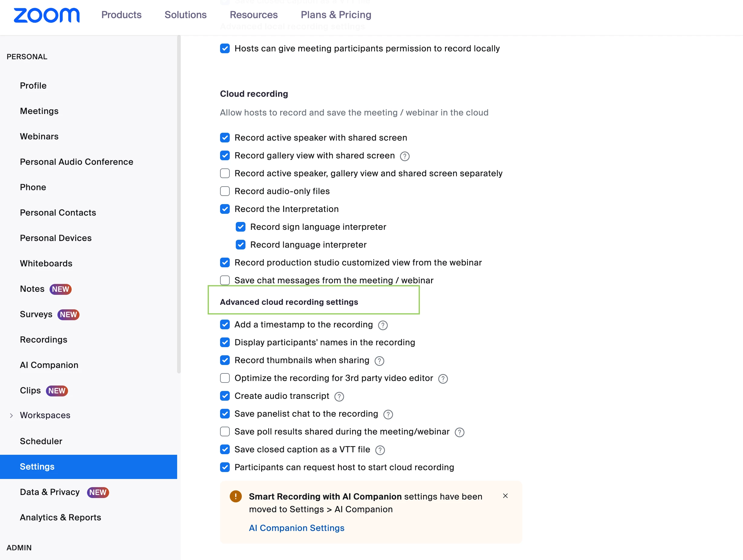Screen dimensions: 743x560
Task: Check Save chat messages from meeting / webinar
Action: pos(225,280)
